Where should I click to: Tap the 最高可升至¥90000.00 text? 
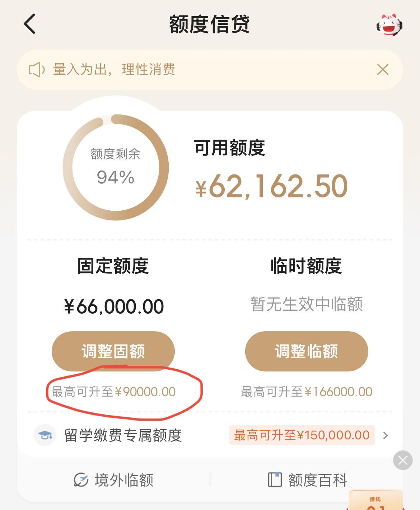click(113, 392)
